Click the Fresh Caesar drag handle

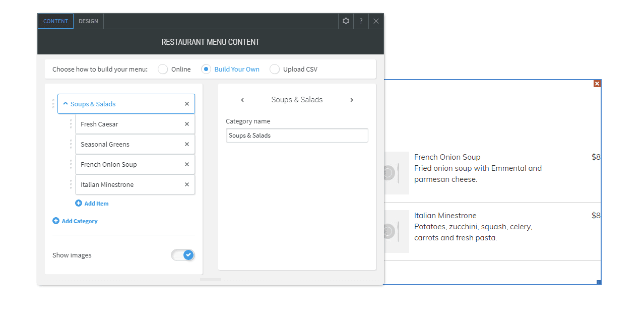coord(71,124)
